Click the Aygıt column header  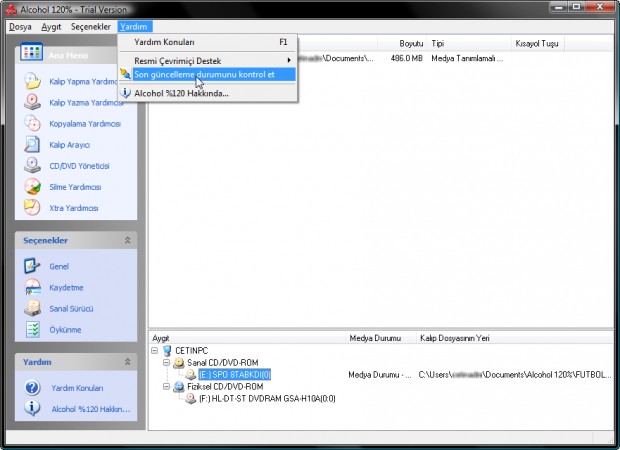point(247,338)
